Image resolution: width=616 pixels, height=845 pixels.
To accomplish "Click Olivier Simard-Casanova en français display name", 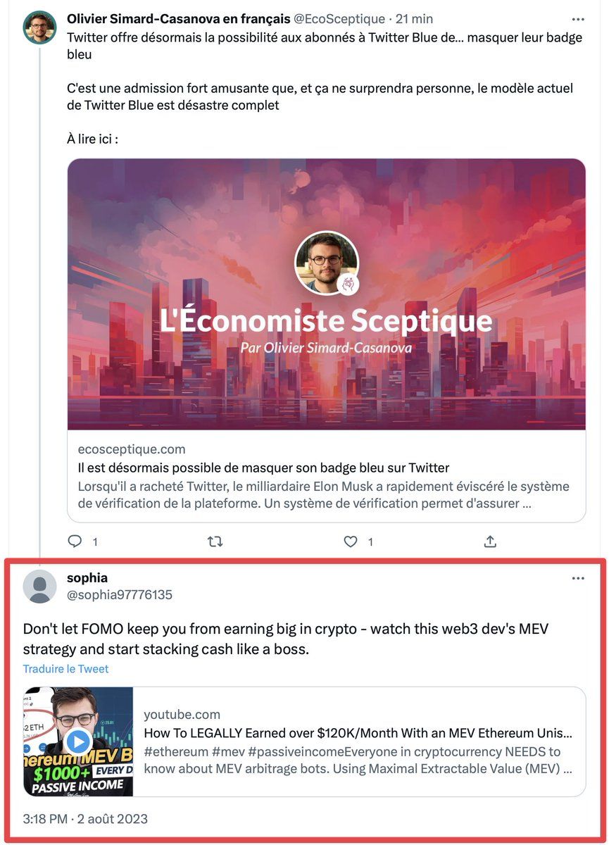I will point(178,19).
